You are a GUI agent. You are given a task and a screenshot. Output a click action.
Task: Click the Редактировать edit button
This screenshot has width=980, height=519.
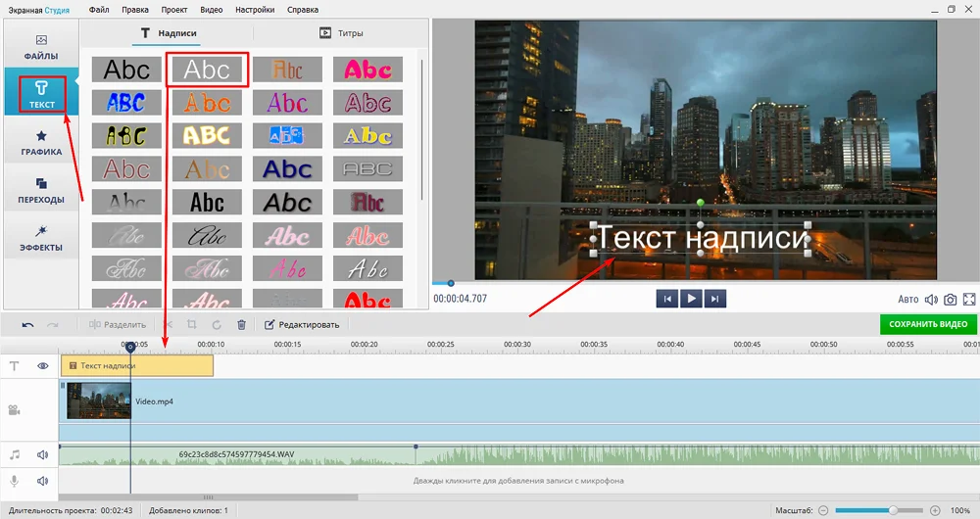pos(302,325)
